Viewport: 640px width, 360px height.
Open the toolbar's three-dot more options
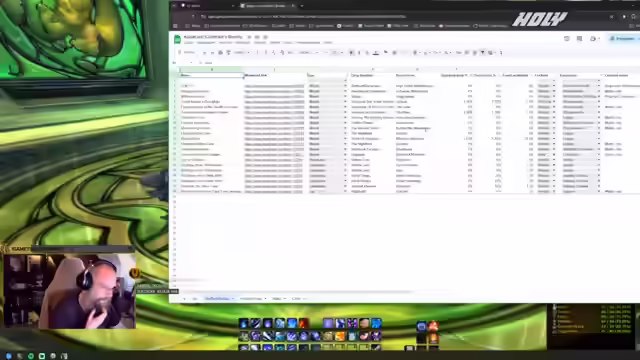point(501,53)
